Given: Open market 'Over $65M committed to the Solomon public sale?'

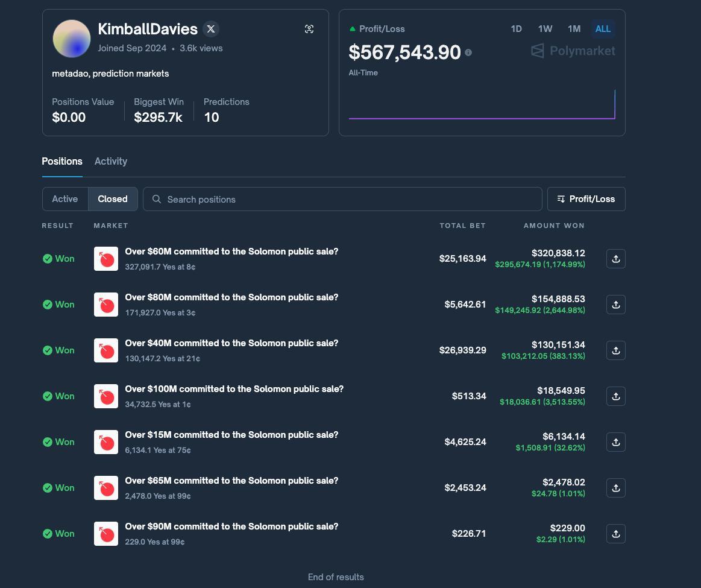Looking at the screenshot, I should coord(231,481).
